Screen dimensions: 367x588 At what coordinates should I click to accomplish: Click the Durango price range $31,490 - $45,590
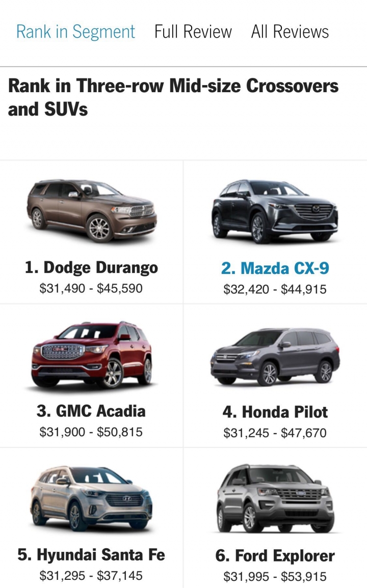pos(91,288)
